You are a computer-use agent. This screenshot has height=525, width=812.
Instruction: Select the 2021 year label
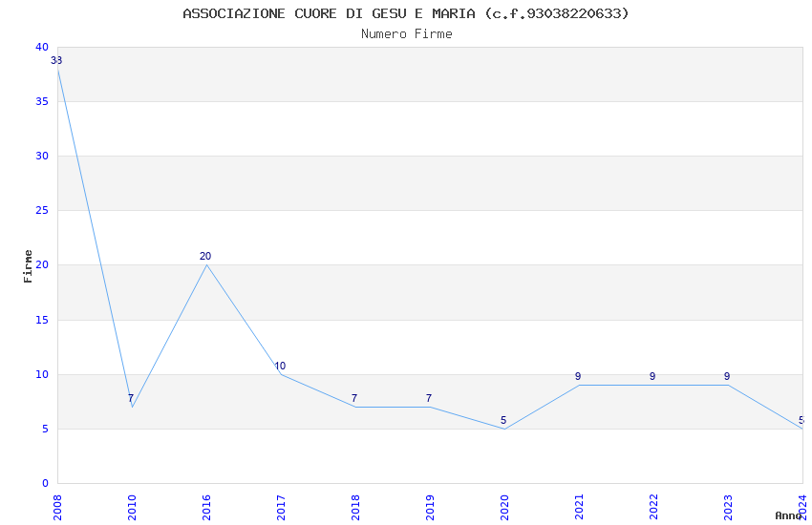click(x=579, y=507)
